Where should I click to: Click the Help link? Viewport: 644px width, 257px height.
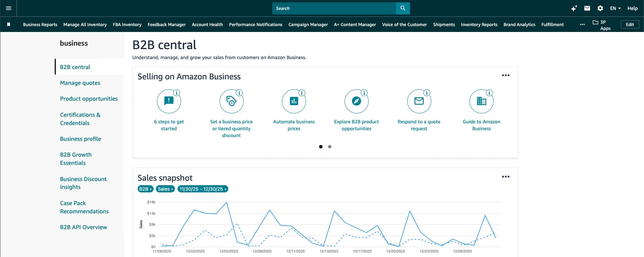click(x=632, y=8)
